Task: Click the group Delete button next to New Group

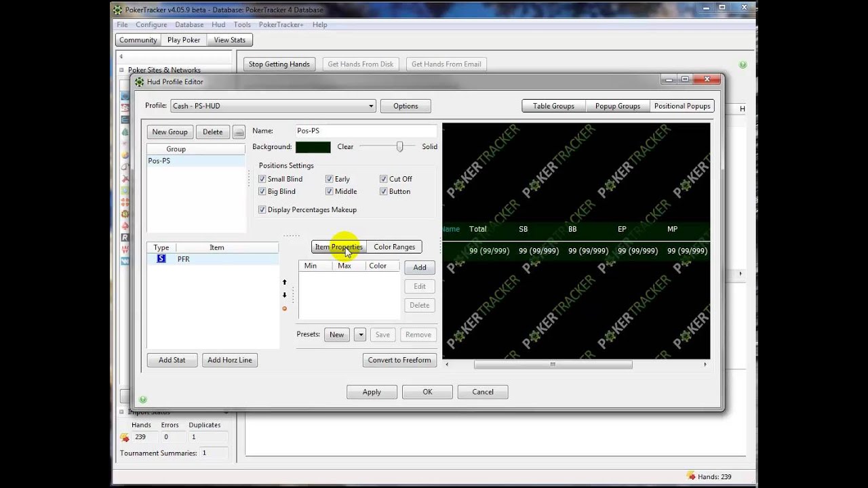Action: pos(212,132)
